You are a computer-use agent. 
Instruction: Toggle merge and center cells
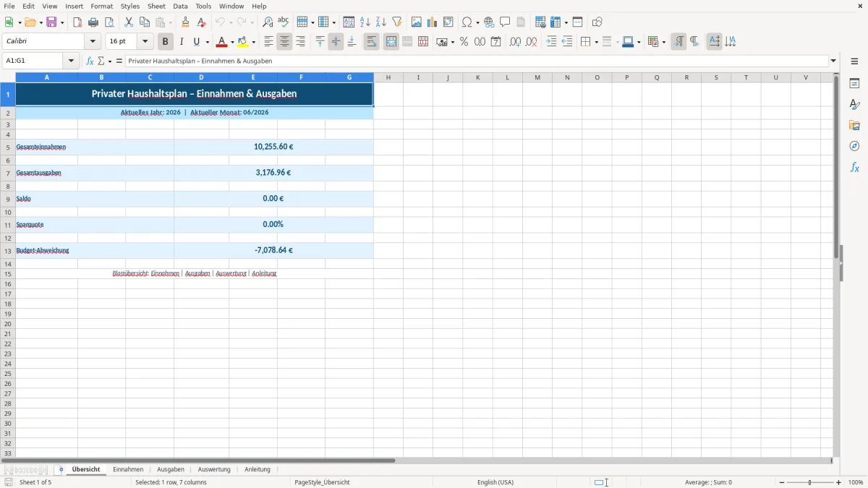point(391,42)
